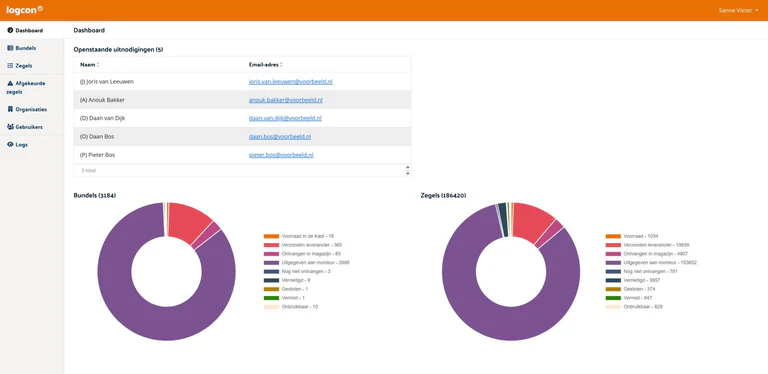Click the Logs eye icon
768x374 pixels.
pos(10,144)
